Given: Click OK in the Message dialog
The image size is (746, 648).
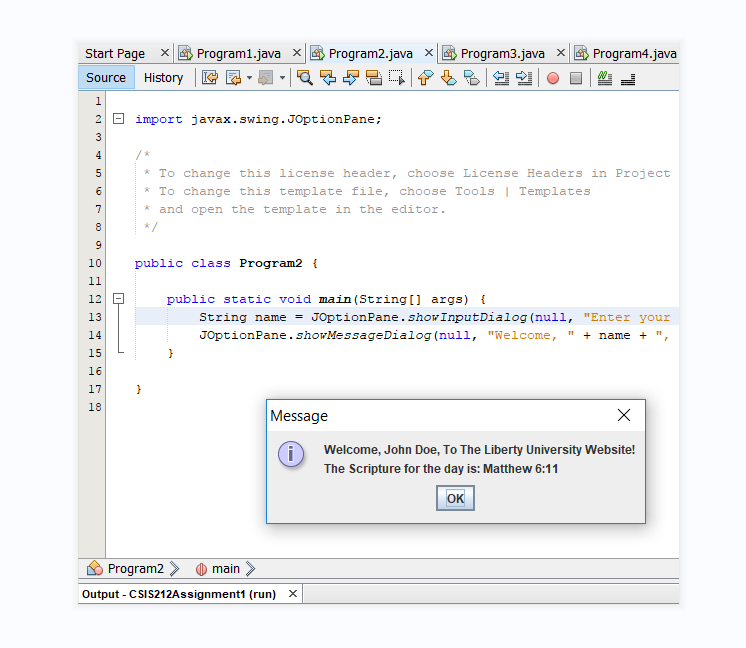Looking at the screenshot, I should coord(455,498).
